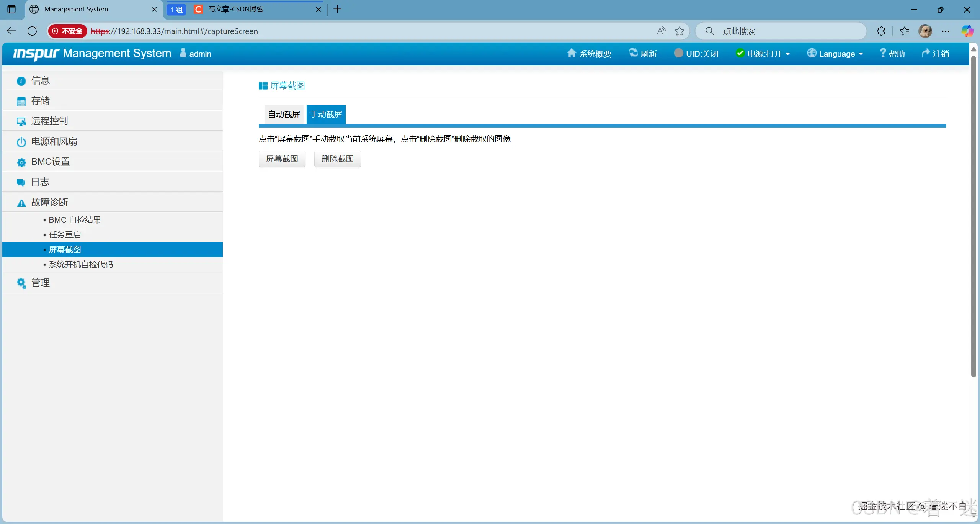
Task: Expand the Language dropdown
Action: pyautogui.click(x=861, y=53)
